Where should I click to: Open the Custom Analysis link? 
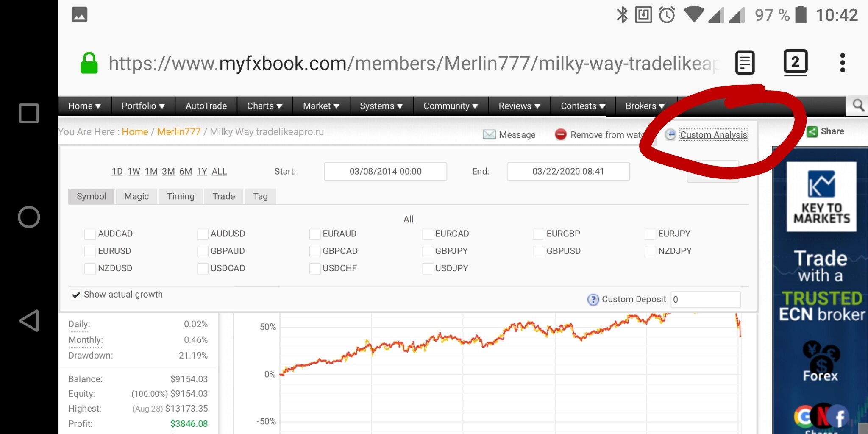pyautogui.click(x=714, y=135)
